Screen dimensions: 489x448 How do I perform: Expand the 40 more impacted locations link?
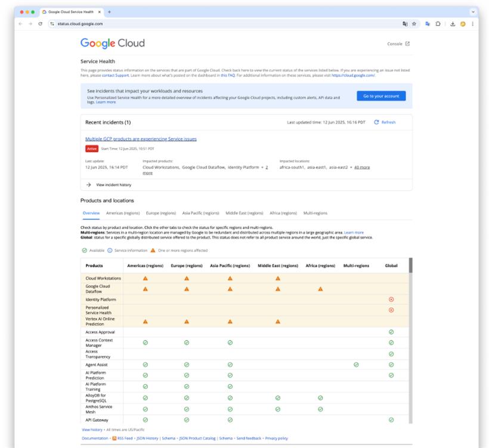[362, 167]
